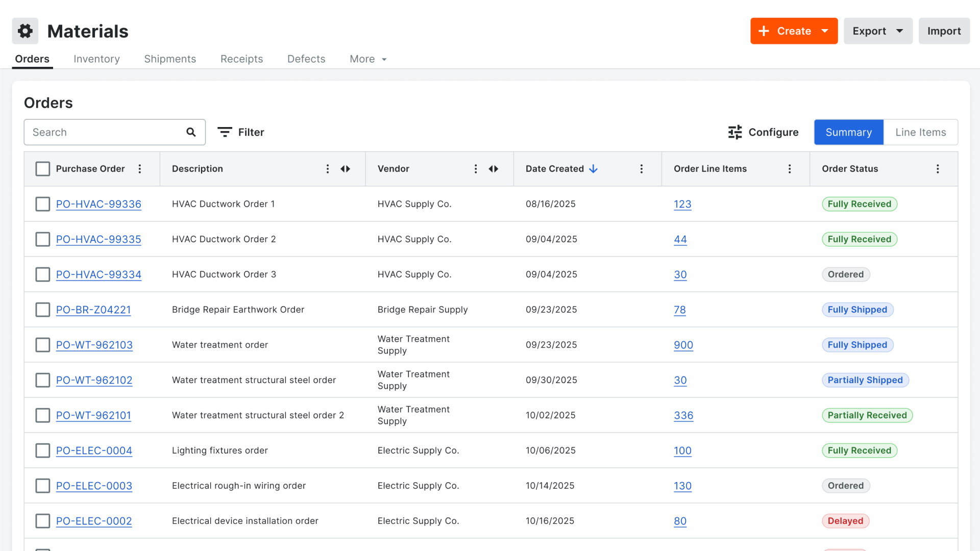Open Order Status column options menu
The width and height of the screenshot is (980, 551).
(x=938, y=169)
